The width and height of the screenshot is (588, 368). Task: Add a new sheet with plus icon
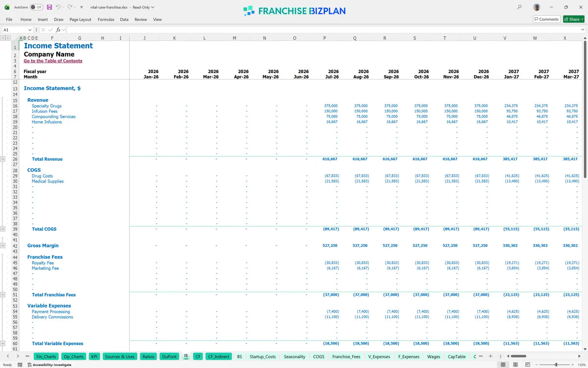[x=490, y=356]
